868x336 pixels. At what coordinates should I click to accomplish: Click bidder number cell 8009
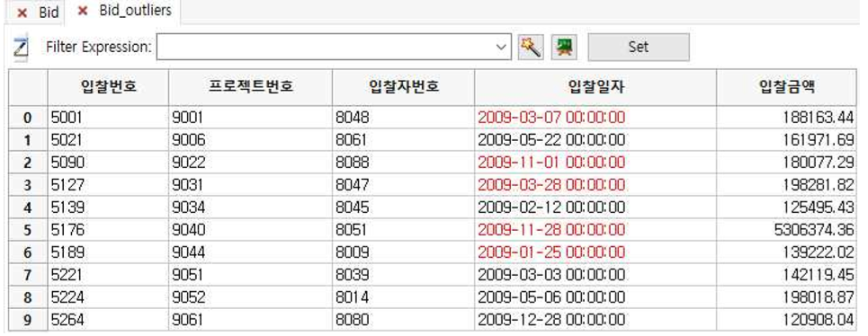click(x=404, y=252)
